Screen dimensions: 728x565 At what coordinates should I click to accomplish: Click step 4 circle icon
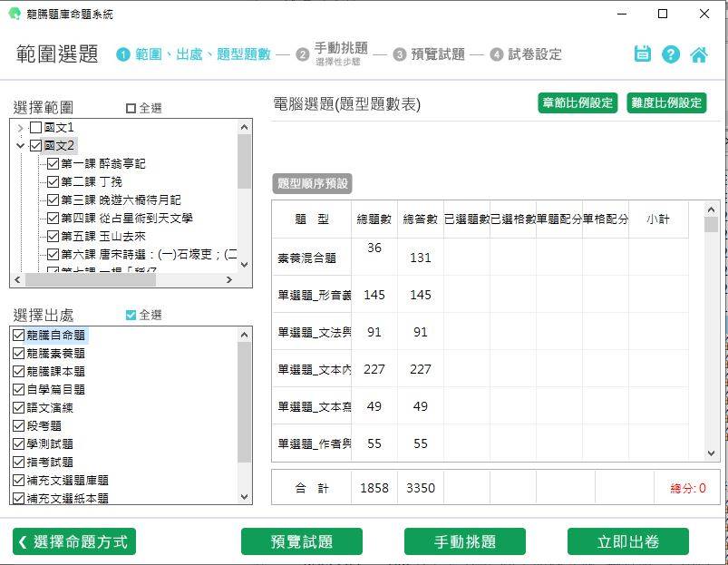click(x=496, y=54)
